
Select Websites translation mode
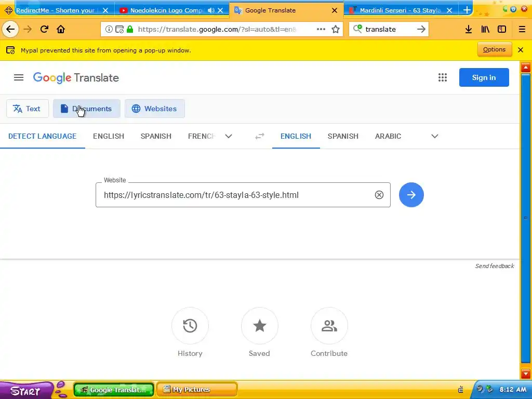[x=155, y=109]
